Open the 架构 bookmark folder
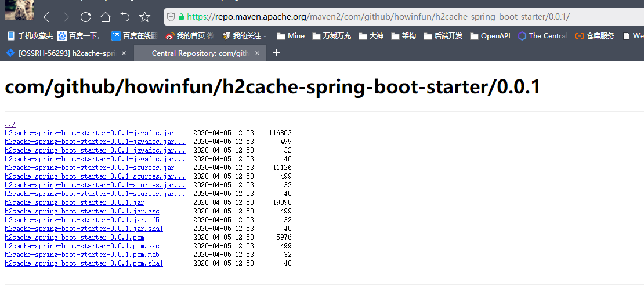Image resolution: width=644 pixels, height=290 pixels. 404,36
